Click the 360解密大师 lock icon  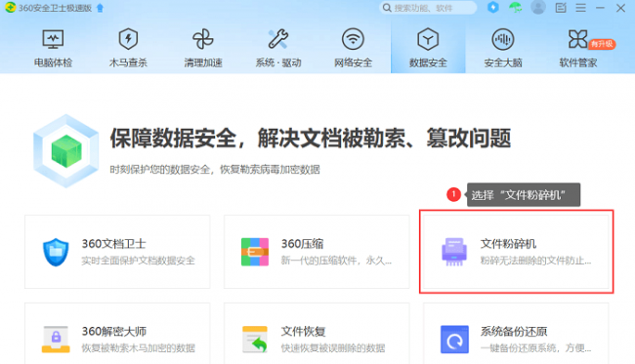tap(56, 340)
